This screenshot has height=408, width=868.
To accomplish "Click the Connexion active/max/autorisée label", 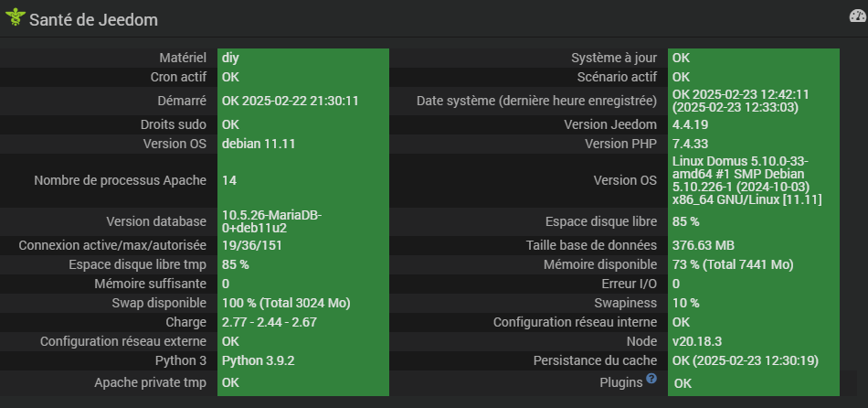I will tap(112, 245).
